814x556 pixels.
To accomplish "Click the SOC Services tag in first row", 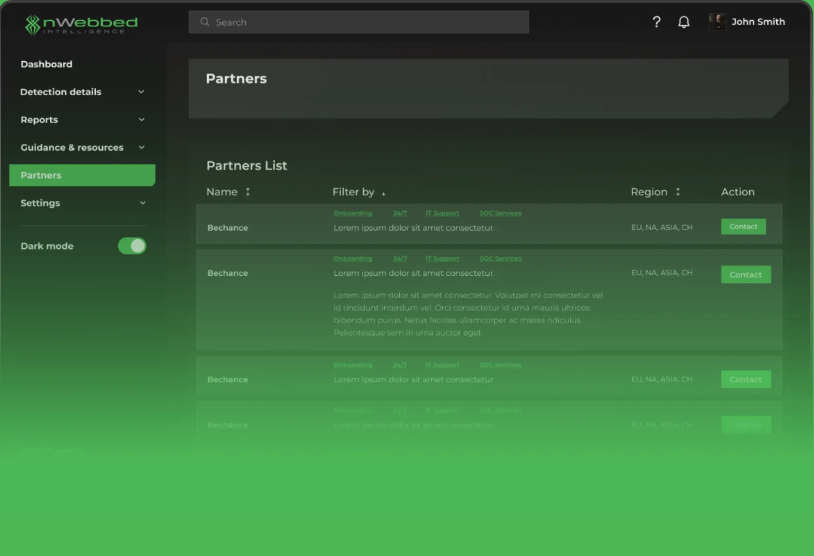I will pyautogui.click(x=500, y=213).
